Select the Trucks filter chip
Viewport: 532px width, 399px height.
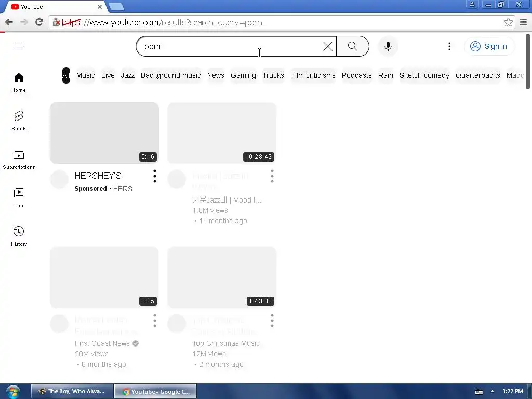coord(273,75)
